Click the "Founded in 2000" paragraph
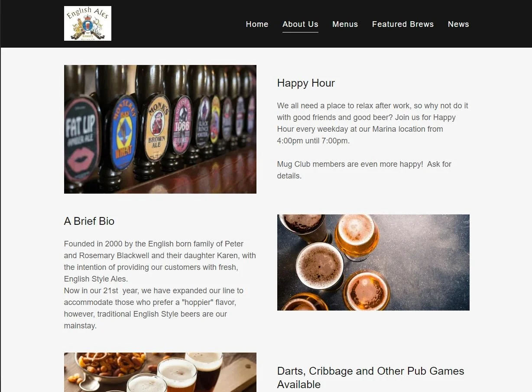 tap(160, 261)
